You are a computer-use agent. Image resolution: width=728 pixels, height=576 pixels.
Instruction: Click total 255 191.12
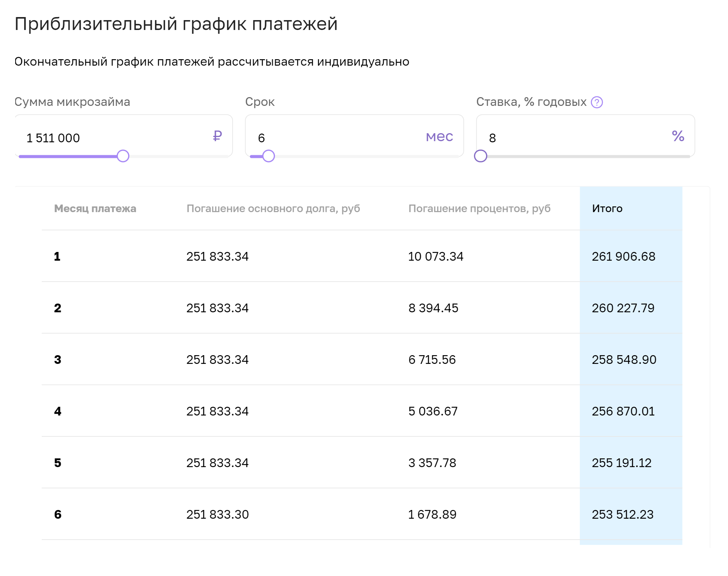[622, 463]
